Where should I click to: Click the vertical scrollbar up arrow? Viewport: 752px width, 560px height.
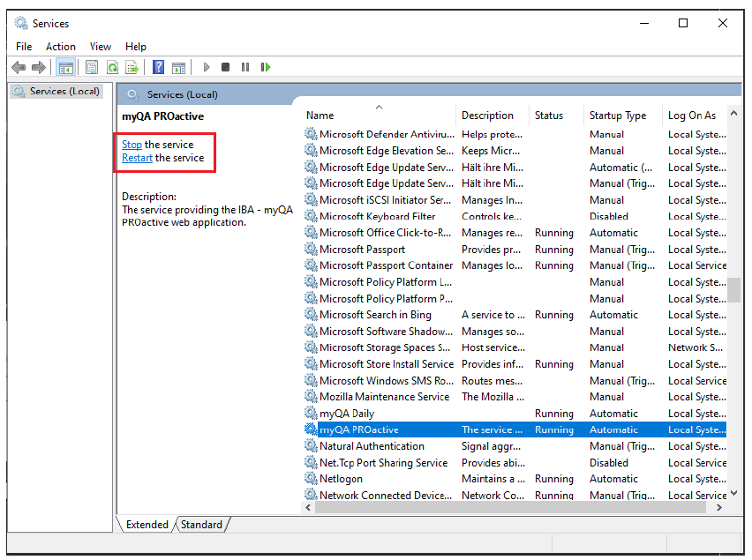pyautogui.click(x=733, y=114)
